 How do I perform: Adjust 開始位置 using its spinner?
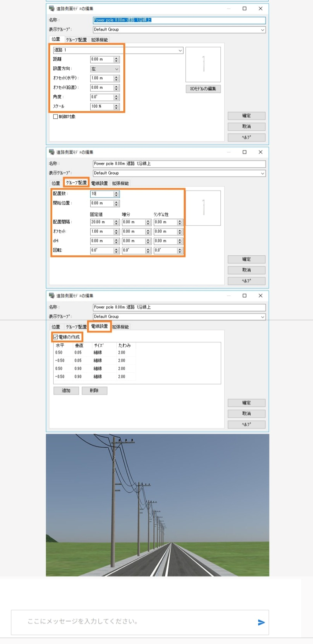point(116,204)
